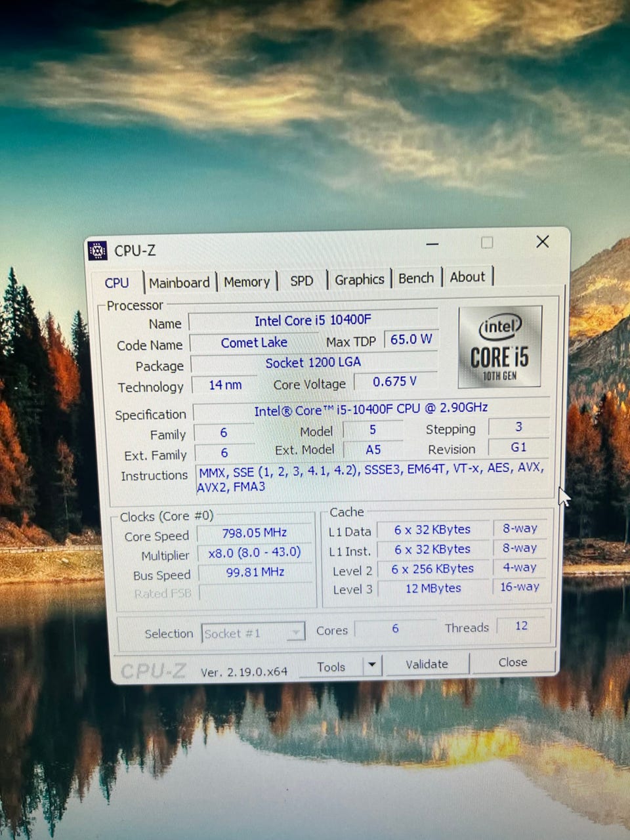Click the Code Name value Comet Lake
The height and width of the screenshot is (840, 630).
pos(254,343)
